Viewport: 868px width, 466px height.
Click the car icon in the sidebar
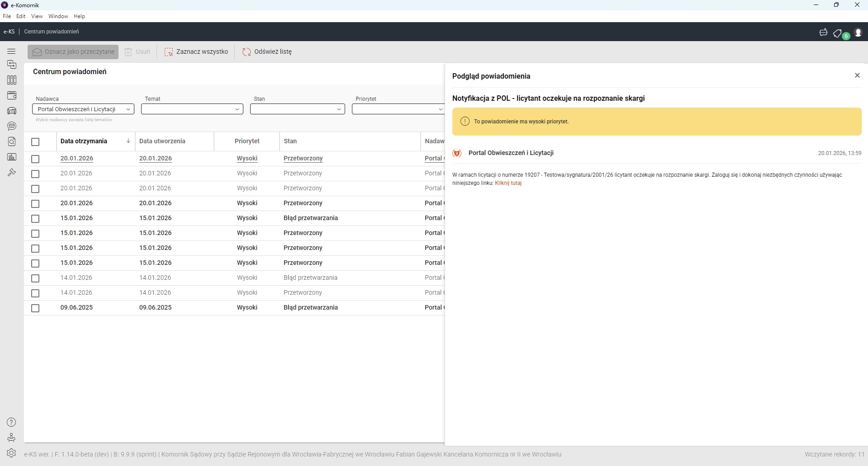click(12, 111)
